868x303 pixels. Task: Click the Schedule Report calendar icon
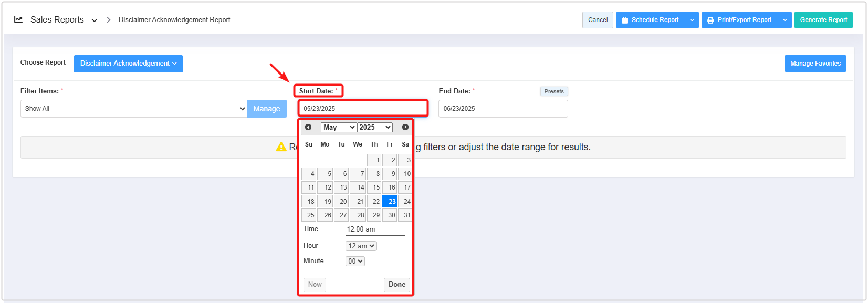[x=624, y=20]
